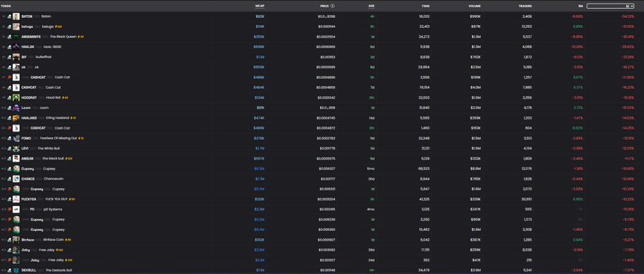Click the boost badge beside Hood Rat

pos(64,98)
